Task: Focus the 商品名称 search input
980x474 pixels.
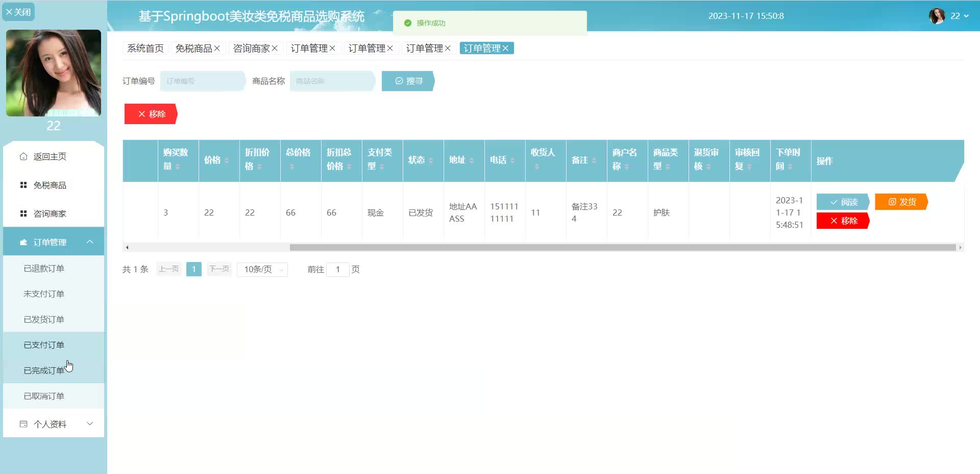Action: tap(332, 81)
